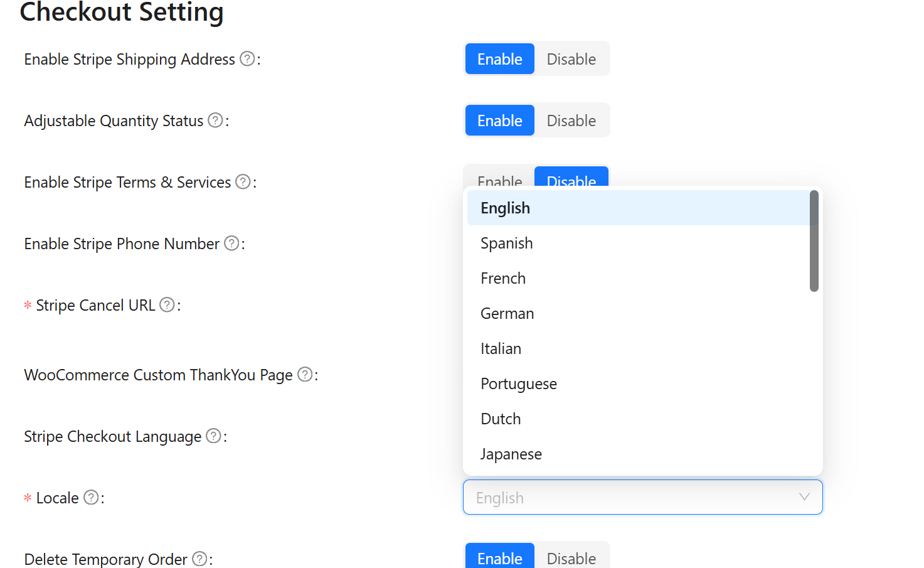Set Delete Temporary Order to Disable
924x568 pixels.
pos(571,558)
